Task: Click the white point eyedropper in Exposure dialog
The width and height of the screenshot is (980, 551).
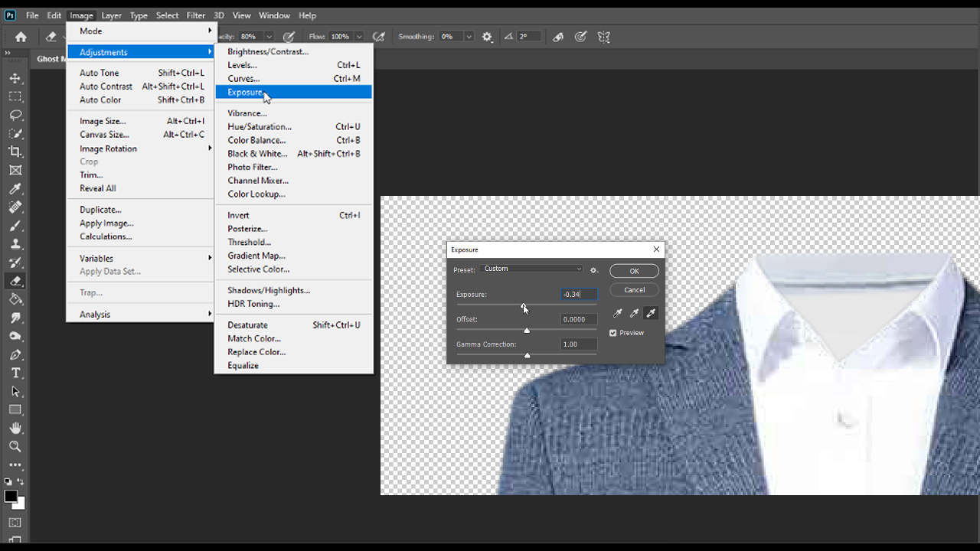Action: click(x=651, y=313)
